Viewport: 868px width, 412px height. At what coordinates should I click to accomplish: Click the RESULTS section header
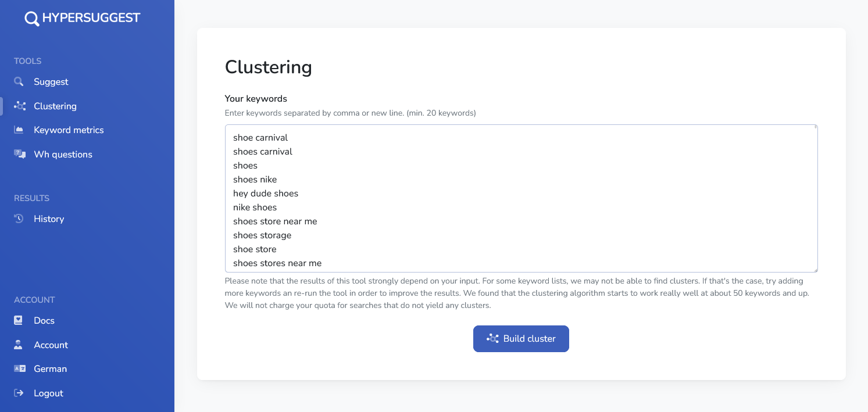pyautogui.click(x=32, y=198)
